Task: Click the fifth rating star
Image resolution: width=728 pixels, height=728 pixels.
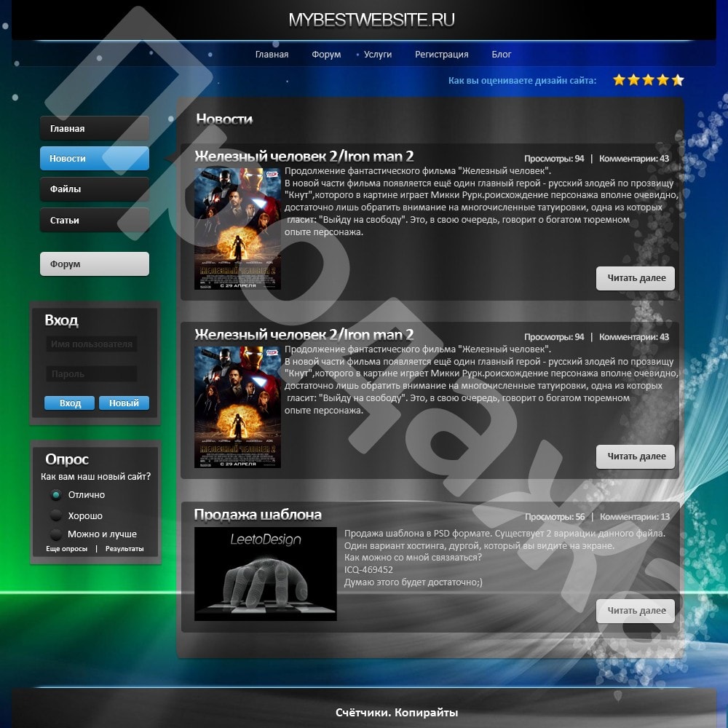Action: 678,80
